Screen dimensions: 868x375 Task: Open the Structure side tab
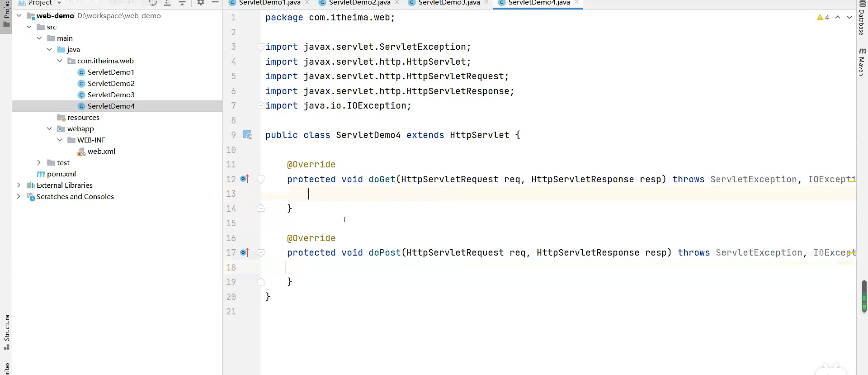click(6, 332)
